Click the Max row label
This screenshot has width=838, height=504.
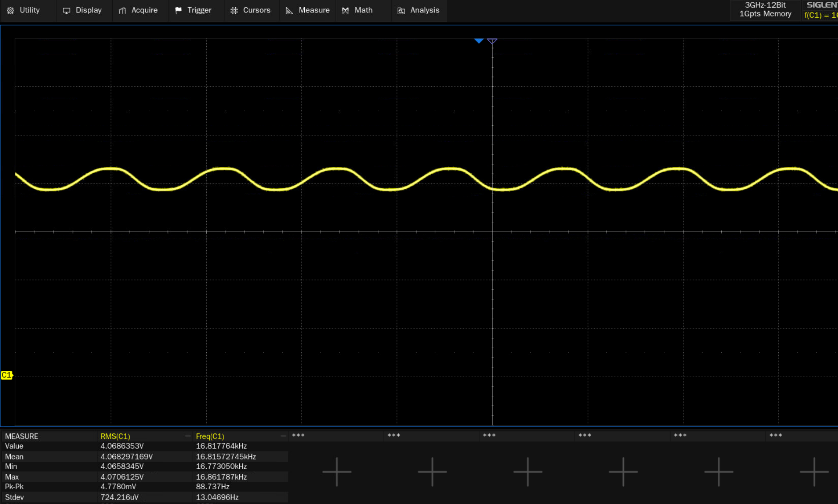tap(12, 477)
